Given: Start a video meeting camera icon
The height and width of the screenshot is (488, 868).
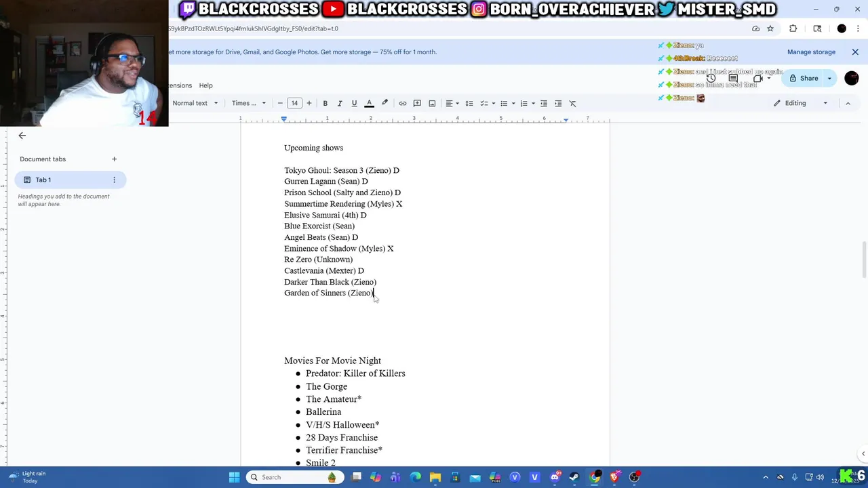Looking at the screenshot, I should 758,78.
